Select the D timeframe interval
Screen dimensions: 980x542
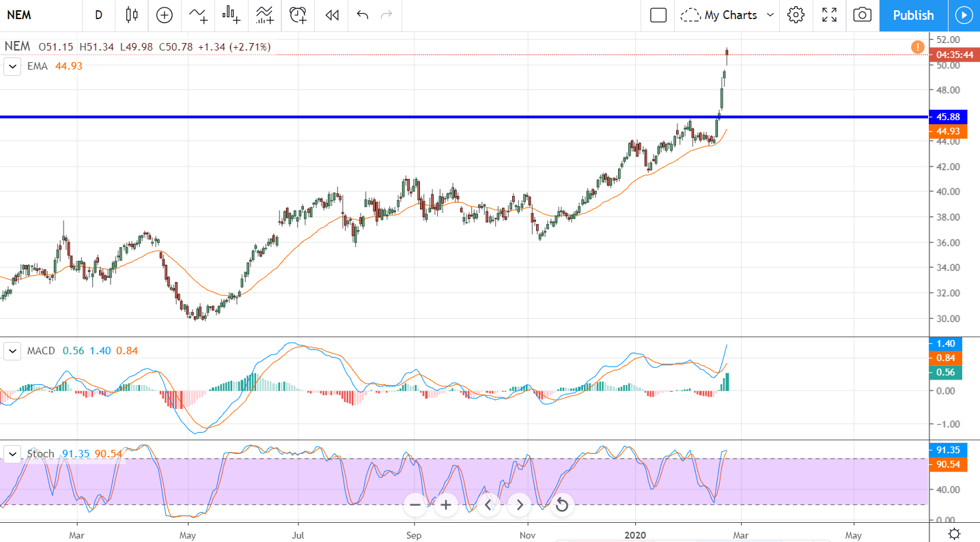click(99, 15)
